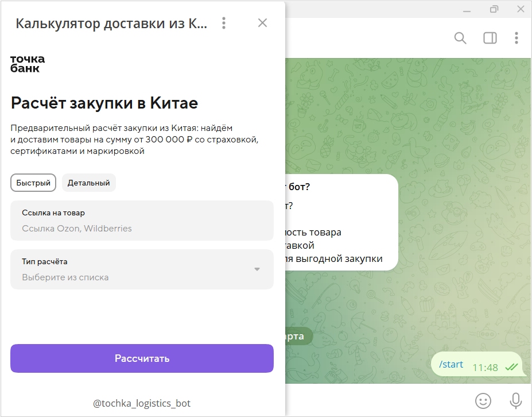Click the double check read receipt
Image resolution: width=532 pixels, height=417 pixels.
tap(511, 367)
